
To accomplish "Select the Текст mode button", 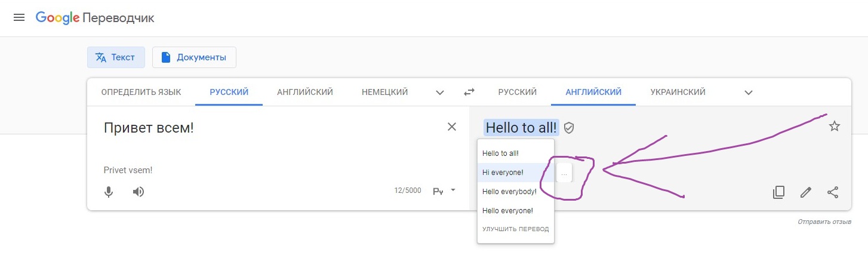I will pyautogui.click(x=116, y=57).
